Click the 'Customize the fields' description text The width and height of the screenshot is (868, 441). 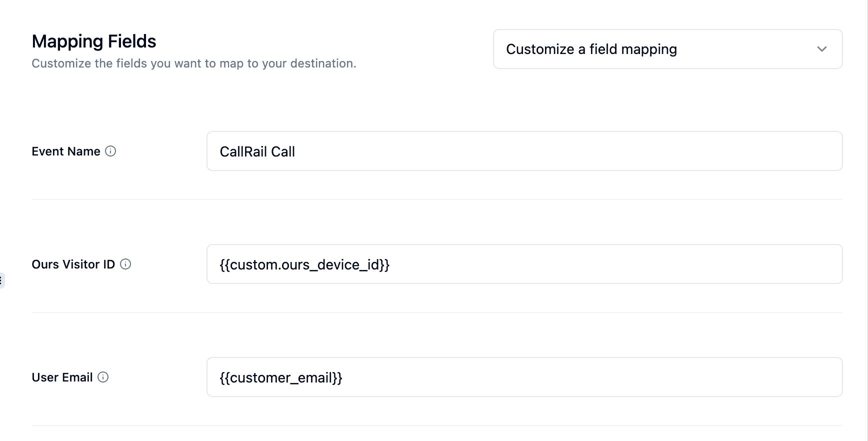pyautogui.click(x=193, y=63)
